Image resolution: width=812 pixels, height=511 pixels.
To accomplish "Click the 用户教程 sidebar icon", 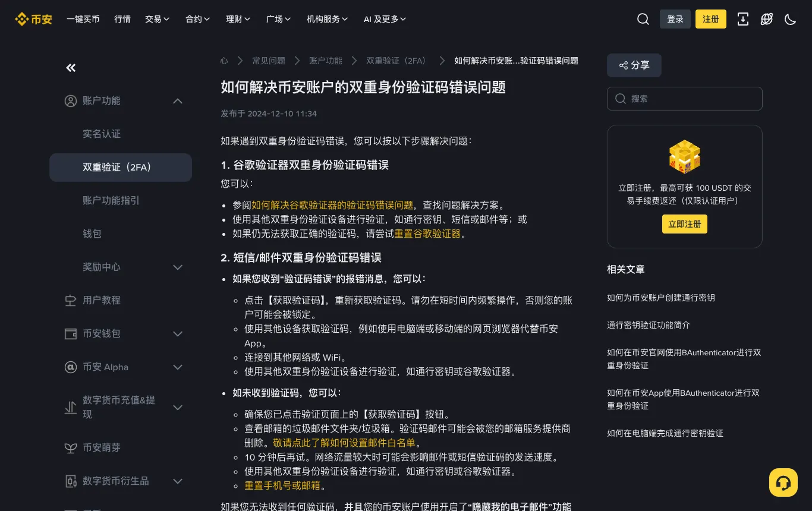I will click(x=71, y=301).
